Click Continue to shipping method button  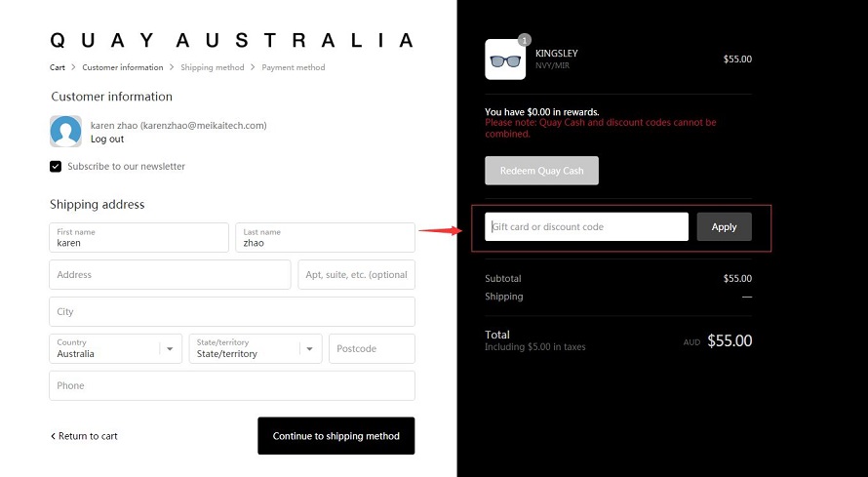[x=336, y=436]
